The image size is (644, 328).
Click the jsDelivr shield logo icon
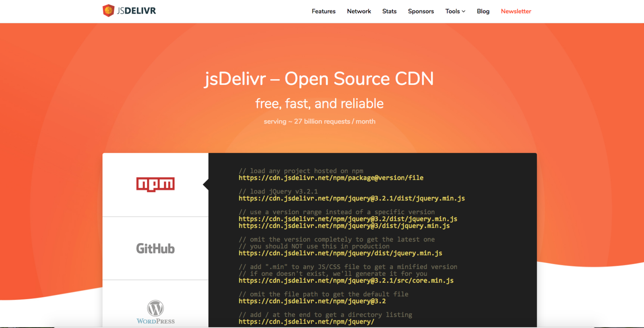click(108, 10)
